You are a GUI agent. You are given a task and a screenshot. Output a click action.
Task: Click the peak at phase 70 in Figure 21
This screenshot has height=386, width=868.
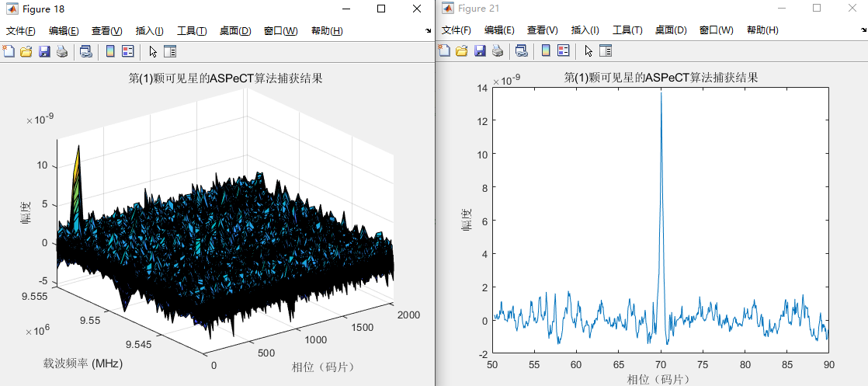661,92
